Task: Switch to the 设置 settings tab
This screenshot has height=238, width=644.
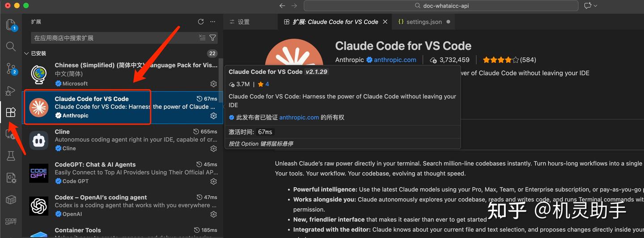Action: tap(244, 22)
